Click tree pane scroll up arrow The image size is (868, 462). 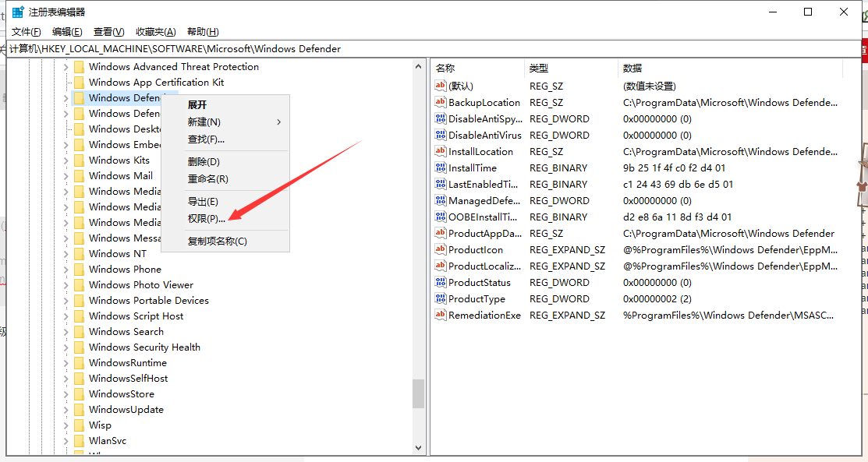tap(418, 66)
